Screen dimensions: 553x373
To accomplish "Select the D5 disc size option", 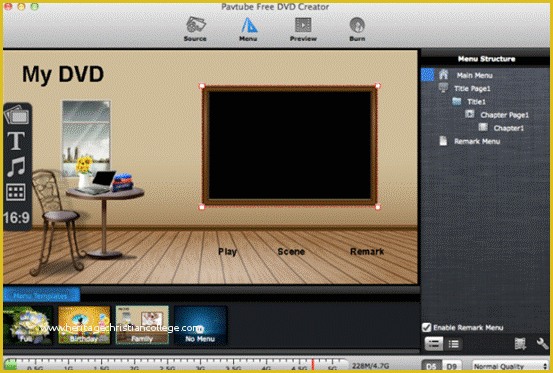I will [x=431, y=366].
